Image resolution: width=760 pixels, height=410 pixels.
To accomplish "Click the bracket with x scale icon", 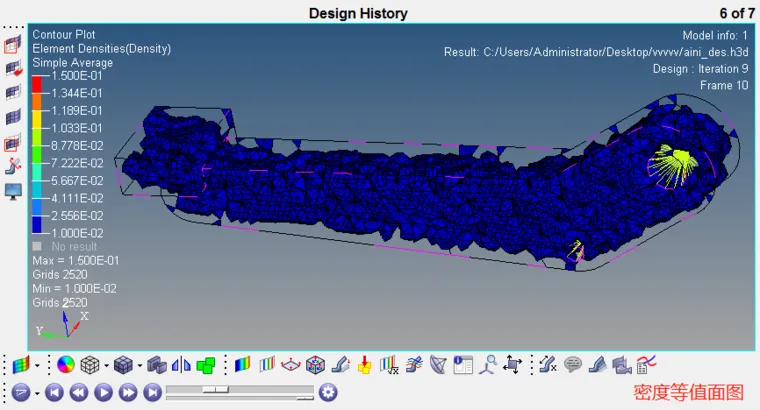I will click(548, 364).
